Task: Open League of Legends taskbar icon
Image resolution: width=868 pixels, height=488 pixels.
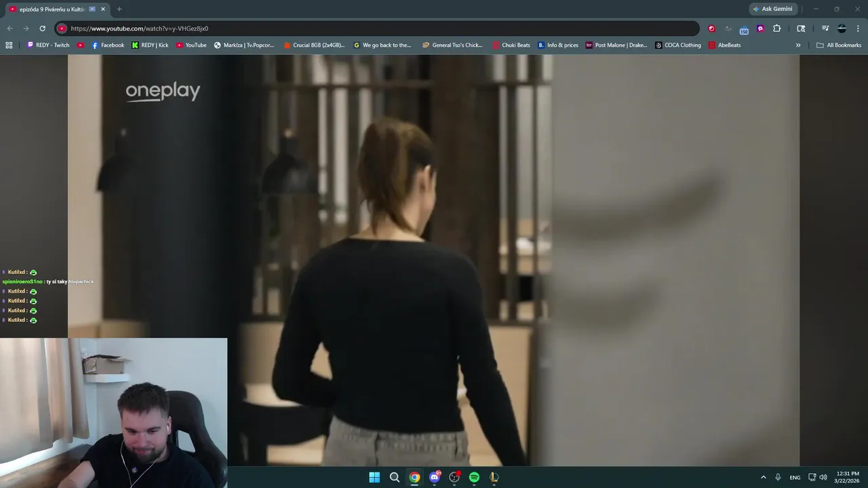Action: tap(494, 477)
